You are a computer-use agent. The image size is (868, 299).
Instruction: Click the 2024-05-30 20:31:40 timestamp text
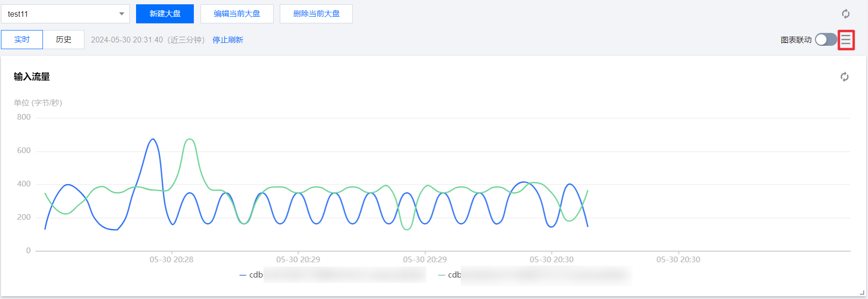coord(127,40)
